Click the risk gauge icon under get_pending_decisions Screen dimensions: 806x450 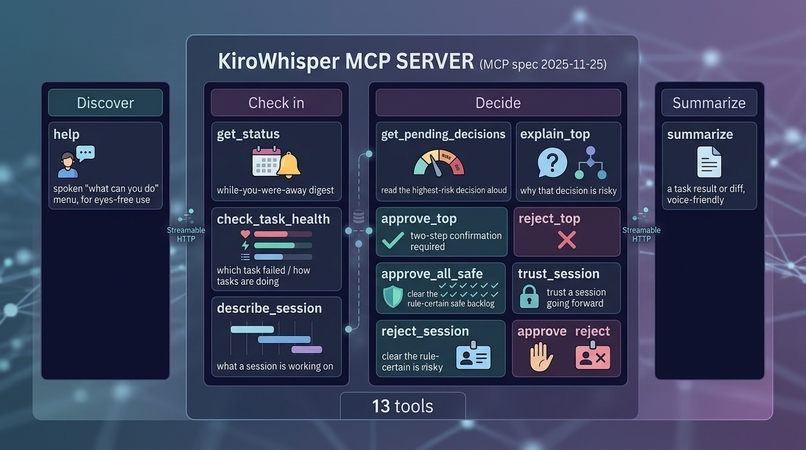tap(439, 163)
